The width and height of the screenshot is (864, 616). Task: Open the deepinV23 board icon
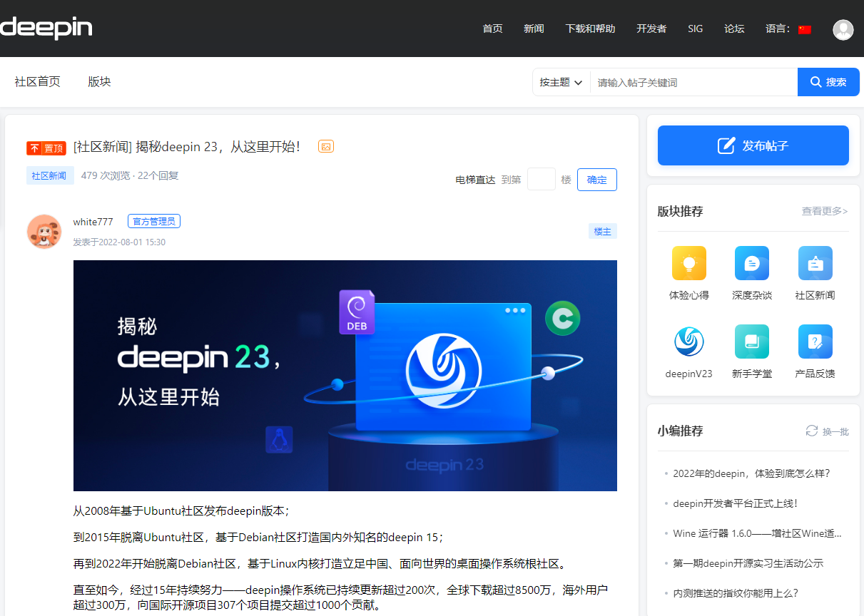pos(689,342)
